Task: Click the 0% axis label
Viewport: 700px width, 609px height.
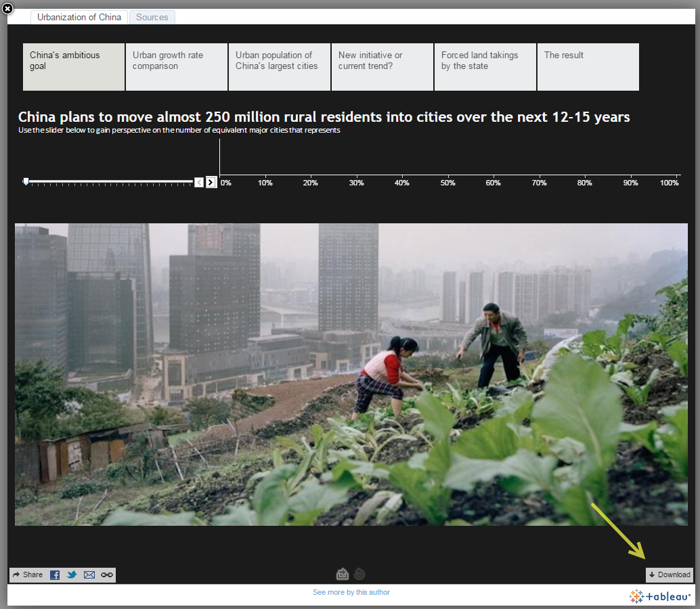Action: pyautogui.click(x=226, y=183)
